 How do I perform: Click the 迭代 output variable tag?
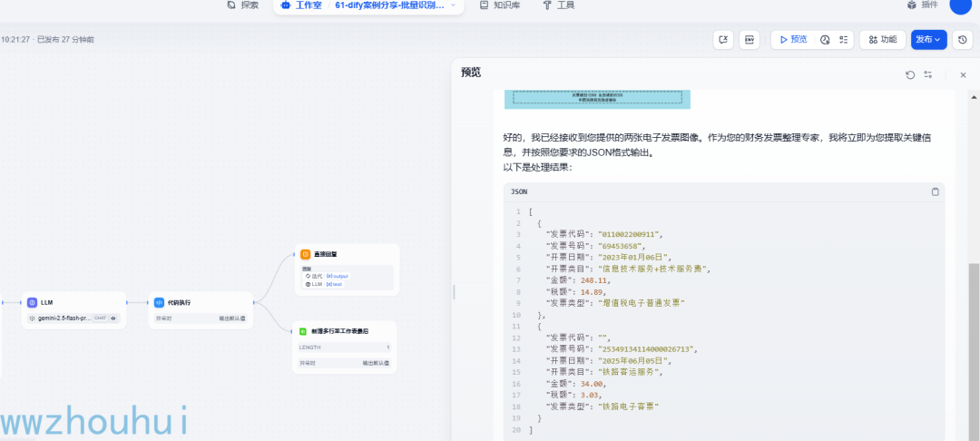tap(327, 276)
